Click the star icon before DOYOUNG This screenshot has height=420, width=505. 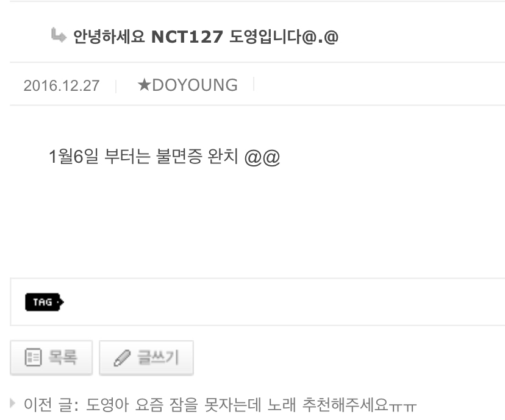point(144,85)
